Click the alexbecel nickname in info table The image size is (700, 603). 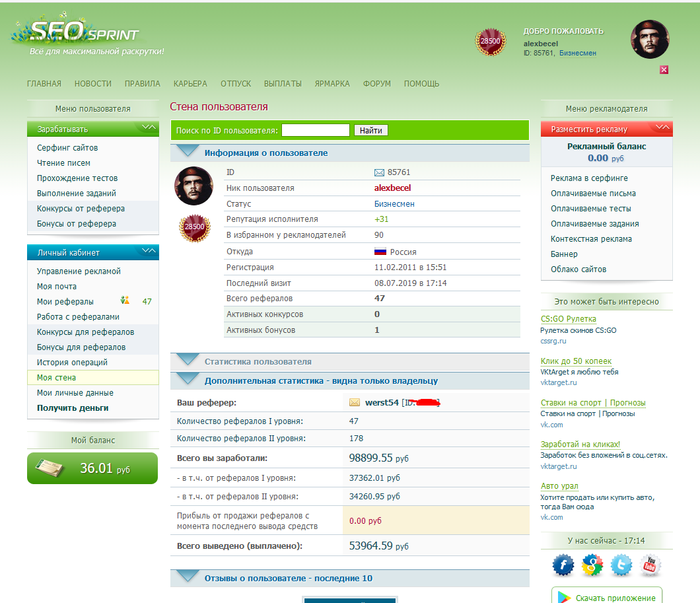[392, 188]
